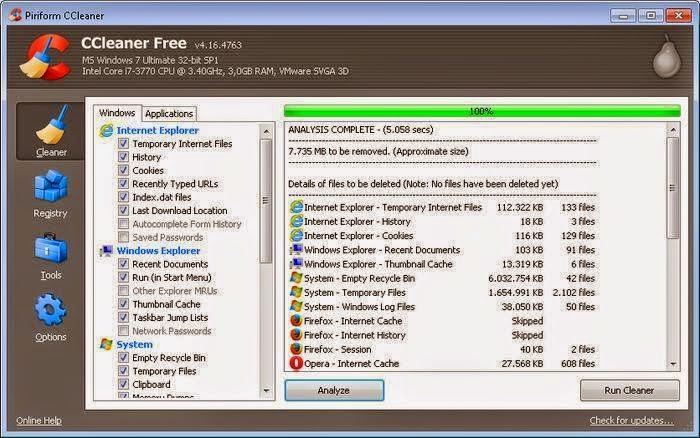The height and width of the screenshot is (438, 700).
Task: Select the Windows Explorer category heading
Action: 158,251
